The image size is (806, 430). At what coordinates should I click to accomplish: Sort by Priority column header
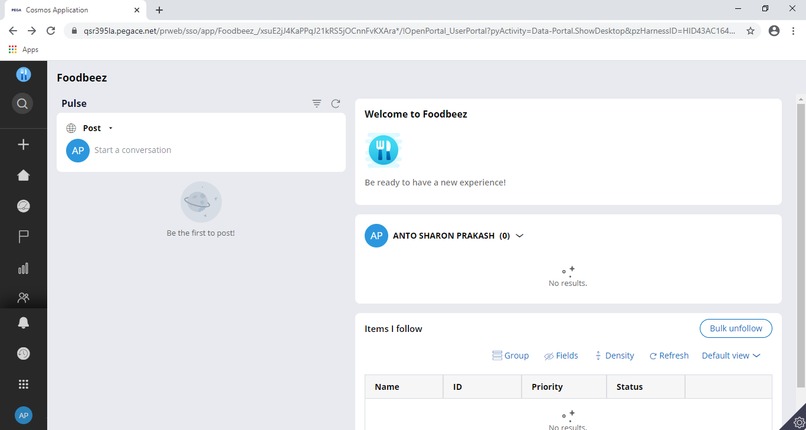[564, 387]
